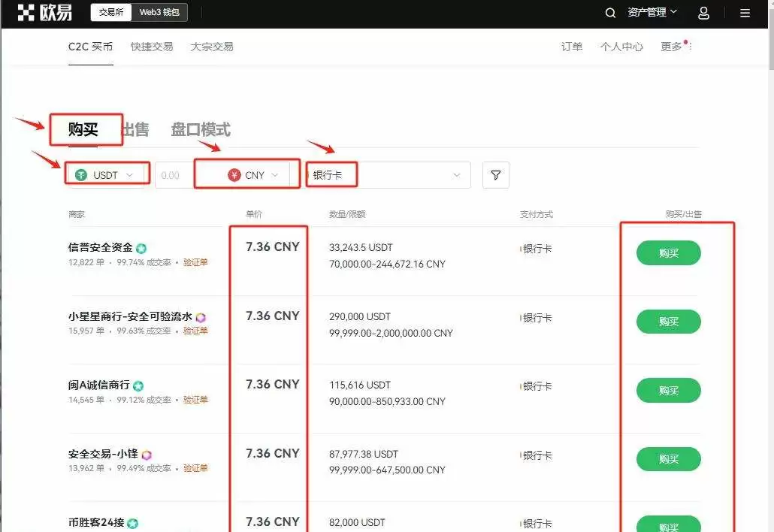This screenshot has height=532, width=774.
Task: Click the OKX logo in header
Action: coord(44,13)
